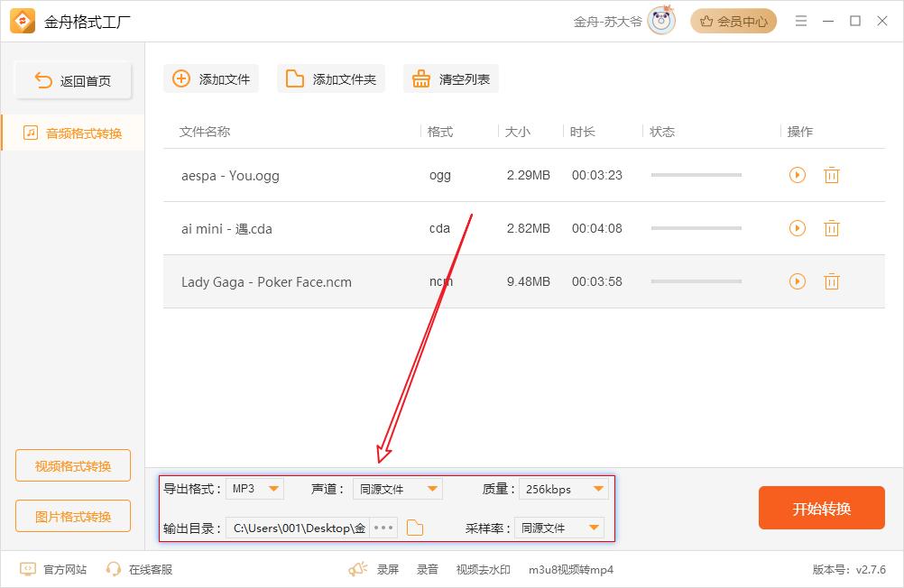Click trash icon for ai mini cda file
Screen dimensions: 904x588
(x=831, y=229)
